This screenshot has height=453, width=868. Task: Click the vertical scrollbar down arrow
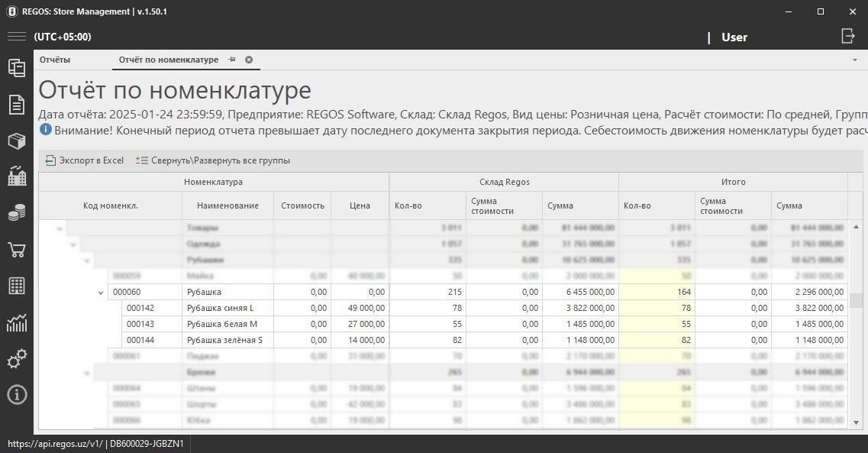pos(857,422)
